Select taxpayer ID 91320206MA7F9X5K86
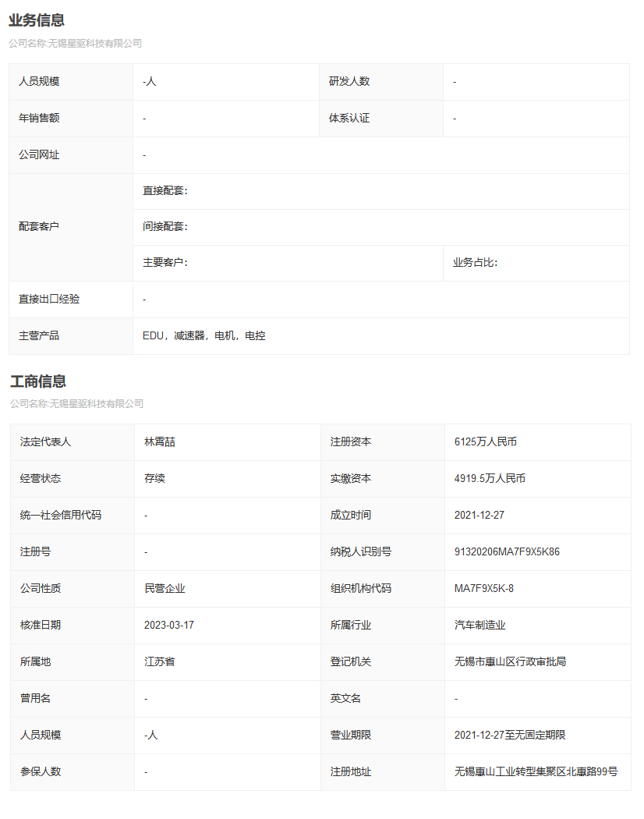Screen dimensions: 644x819 [507, 551]
